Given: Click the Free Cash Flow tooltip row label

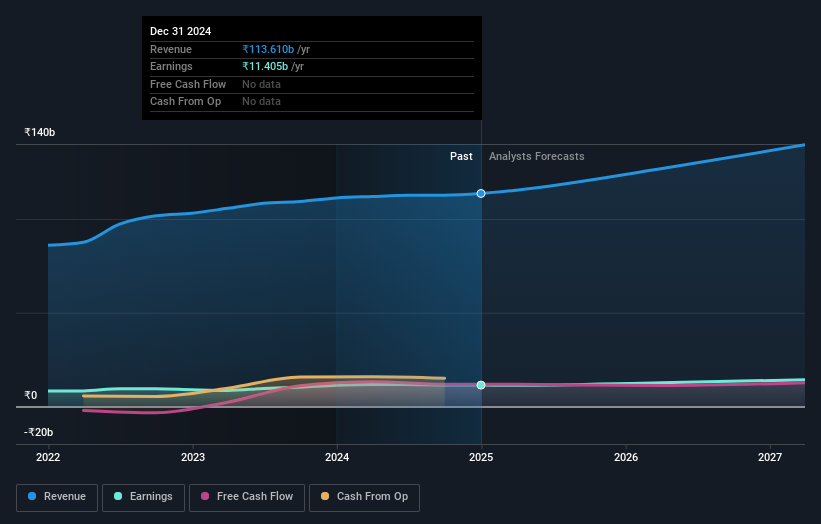Looking at the screenshot, I should point(188,84).
